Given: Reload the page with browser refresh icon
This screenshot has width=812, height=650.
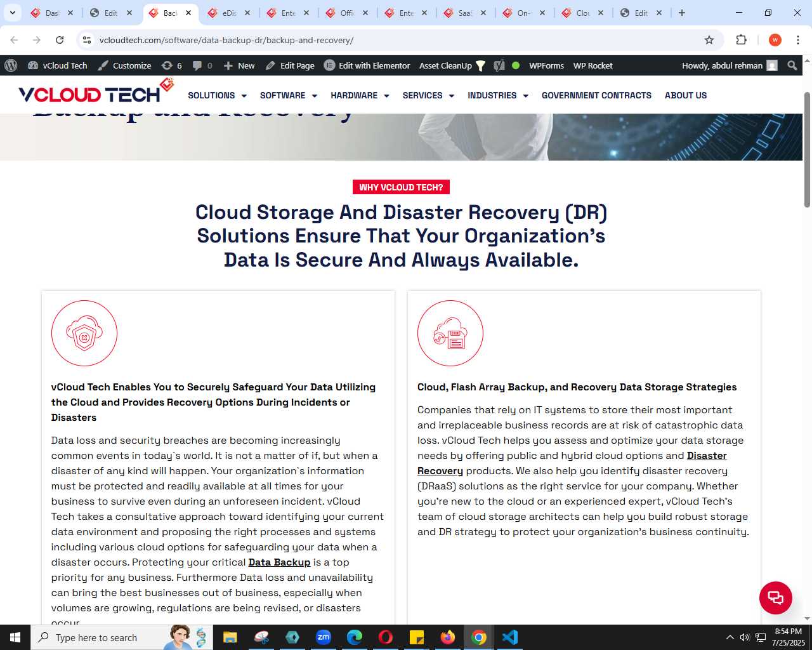Looking at the screenshot, I should pyautogui.click(x=60, y=40).
